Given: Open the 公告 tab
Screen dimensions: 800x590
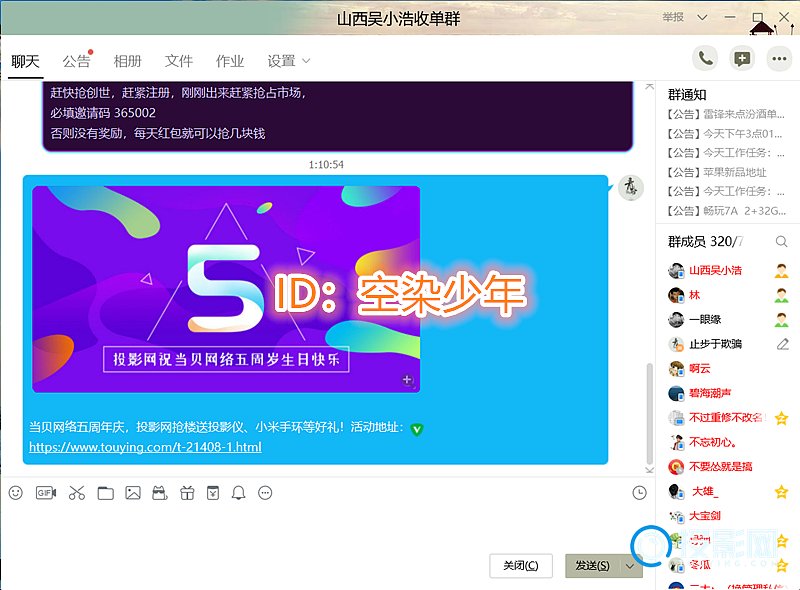Looking at the screenshot, I should coord(77,61).
